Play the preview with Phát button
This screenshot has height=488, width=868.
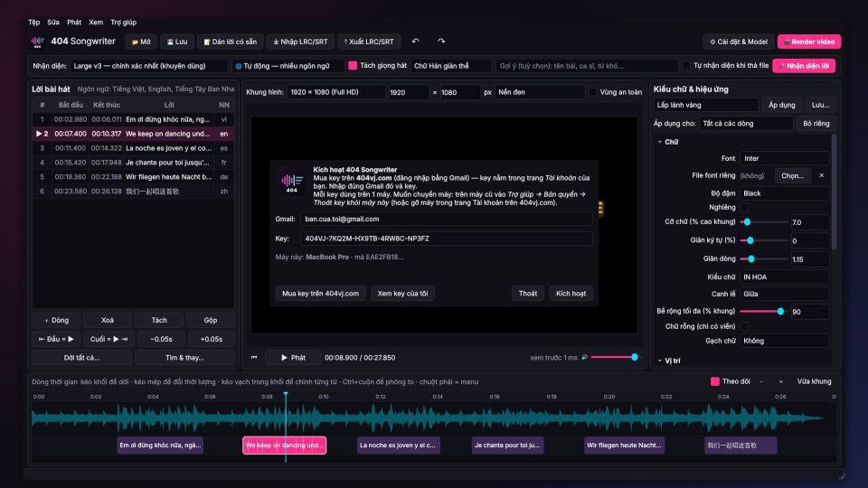(293, 358)
